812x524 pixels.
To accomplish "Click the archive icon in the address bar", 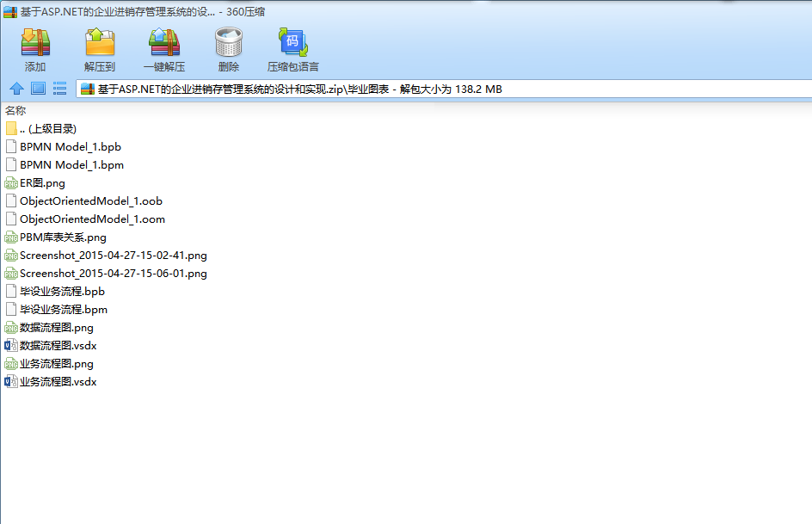I will 88,89.
